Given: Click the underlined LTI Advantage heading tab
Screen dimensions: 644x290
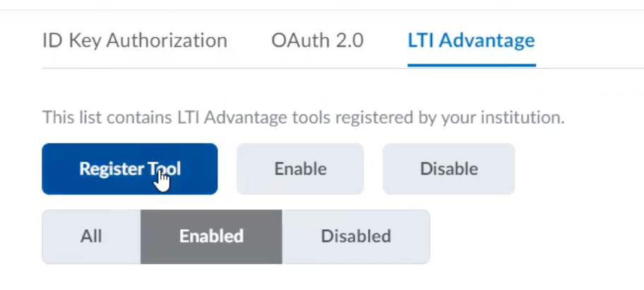Looking at the screenshot, I should [x=471, y=40].
